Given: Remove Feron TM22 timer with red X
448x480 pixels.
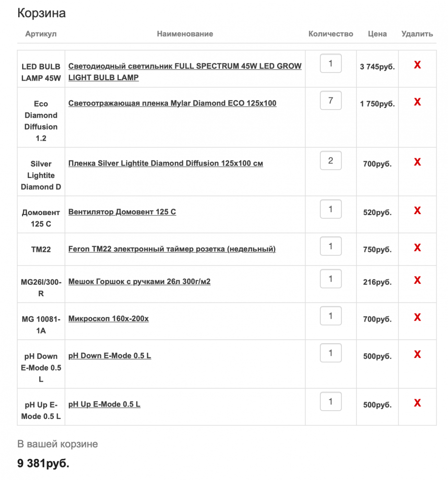Looking at the screenshot, I should coord(417,247).
